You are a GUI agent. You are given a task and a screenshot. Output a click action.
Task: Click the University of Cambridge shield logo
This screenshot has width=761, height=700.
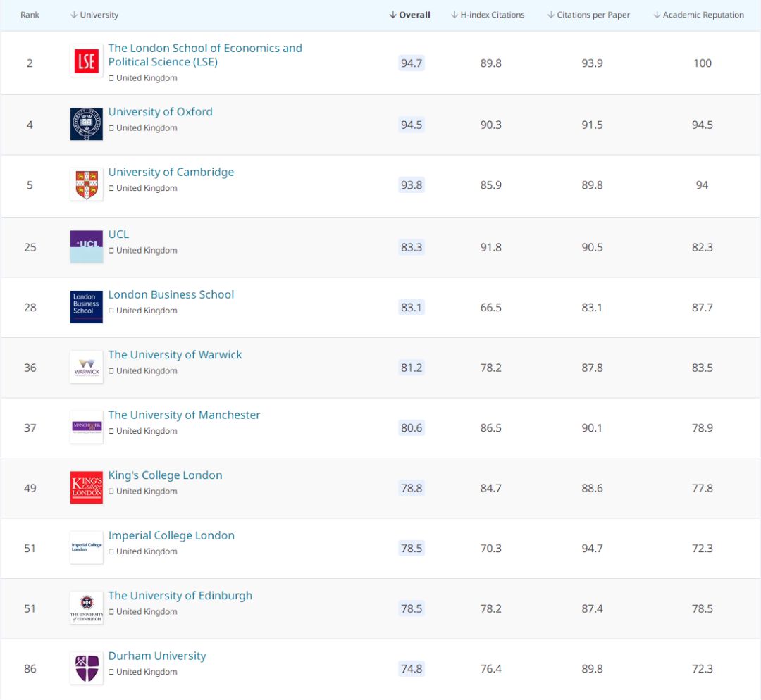coord(86,185)
